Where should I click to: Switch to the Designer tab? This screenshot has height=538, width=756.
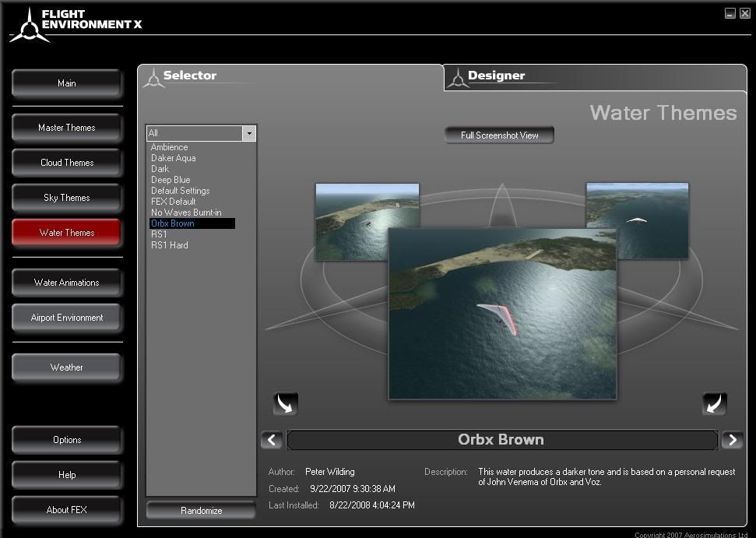click(496, 76)
